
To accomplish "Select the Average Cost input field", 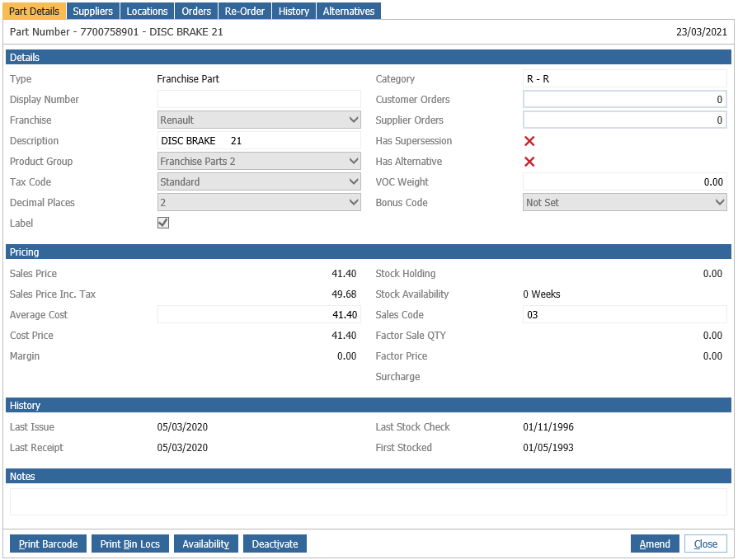I will 259,315.
